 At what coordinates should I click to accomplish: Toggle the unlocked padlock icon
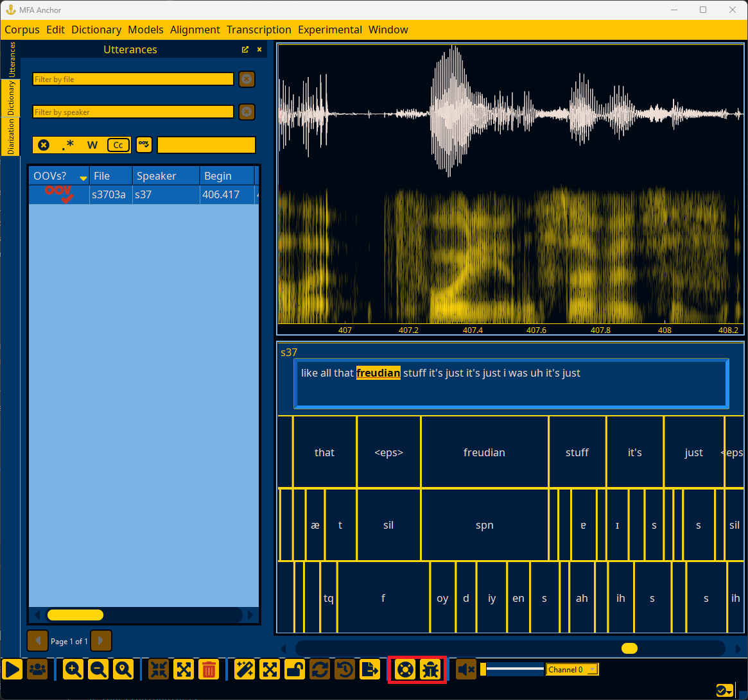click(295, 669)
